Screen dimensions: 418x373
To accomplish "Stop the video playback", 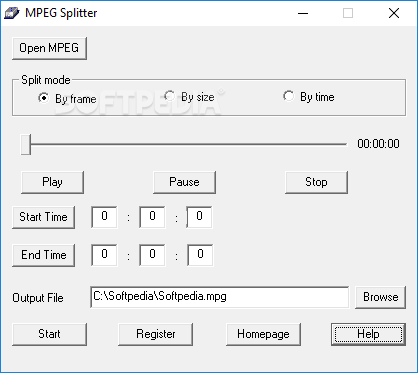I will (x=316, y=182).
